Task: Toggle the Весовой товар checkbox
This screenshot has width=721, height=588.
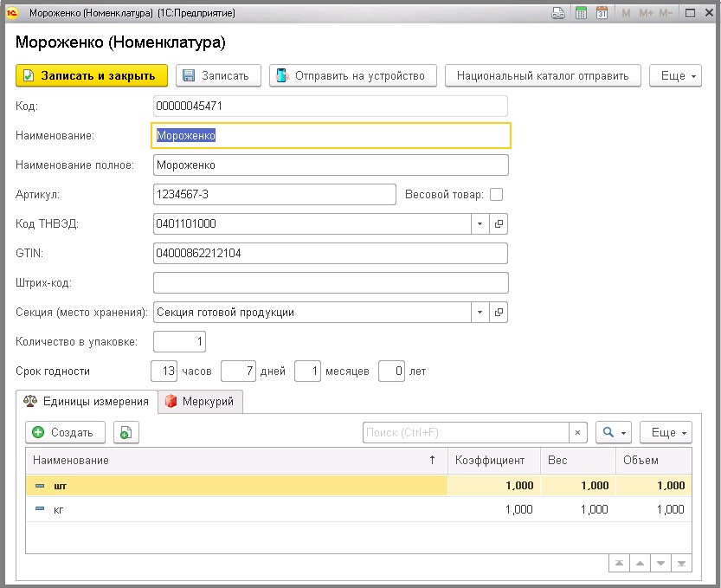Action: [496, 195]
